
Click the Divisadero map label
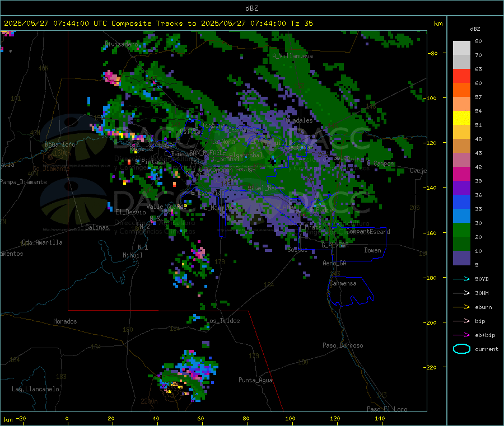click(x=122, y=44)
